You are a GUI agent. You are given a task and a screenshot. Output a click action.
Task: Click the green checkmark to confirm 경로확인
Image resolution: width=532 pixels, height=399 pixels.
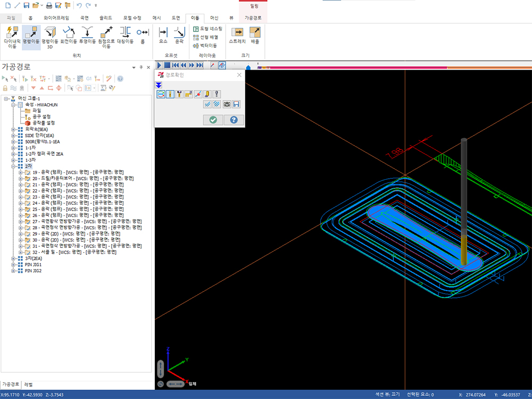pos(213,120)
